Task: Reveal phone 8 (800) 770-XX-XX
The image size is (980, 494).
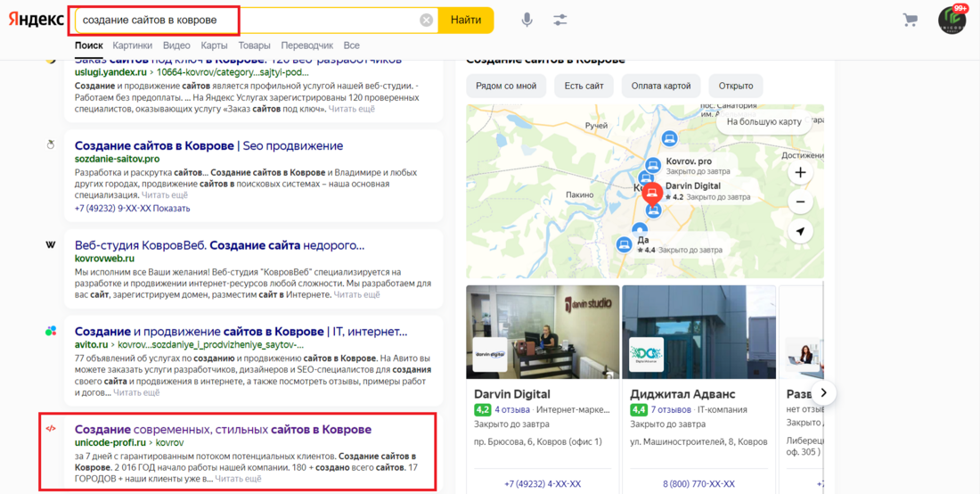Action: pyautogui.click(x=698, y=484)
